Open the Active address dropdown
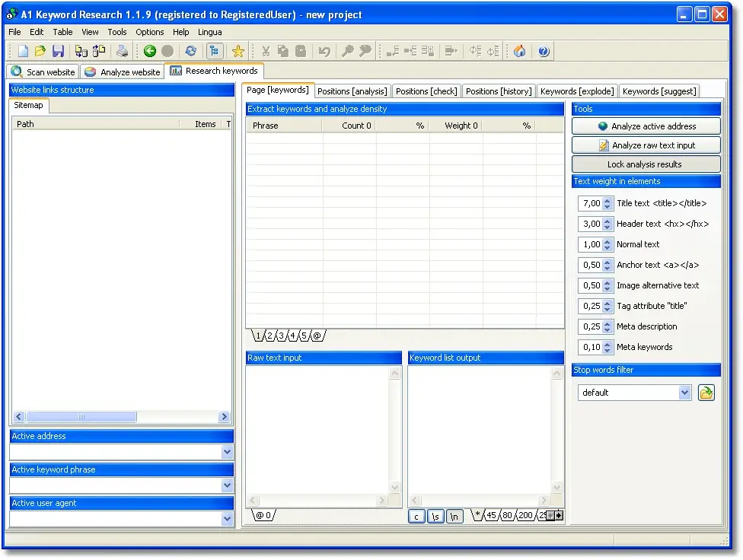The image size is (743, 560). point(227,452)
